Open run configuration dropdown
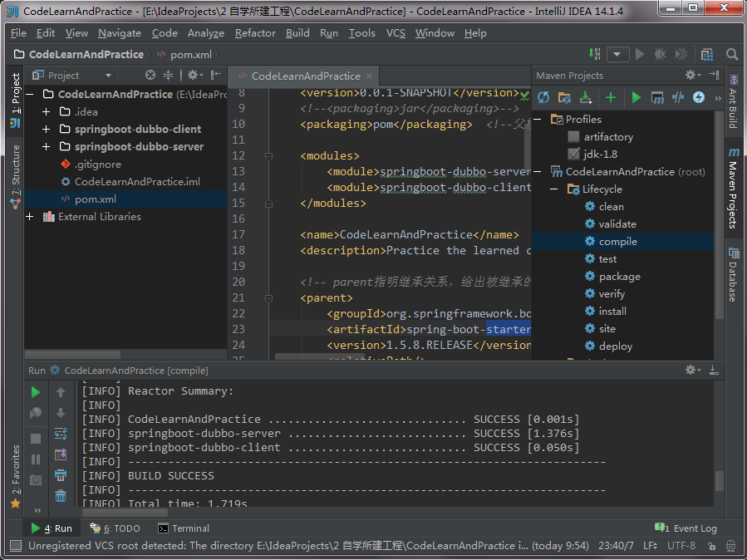This screenshot has height=560, width=747. (617, 54)
